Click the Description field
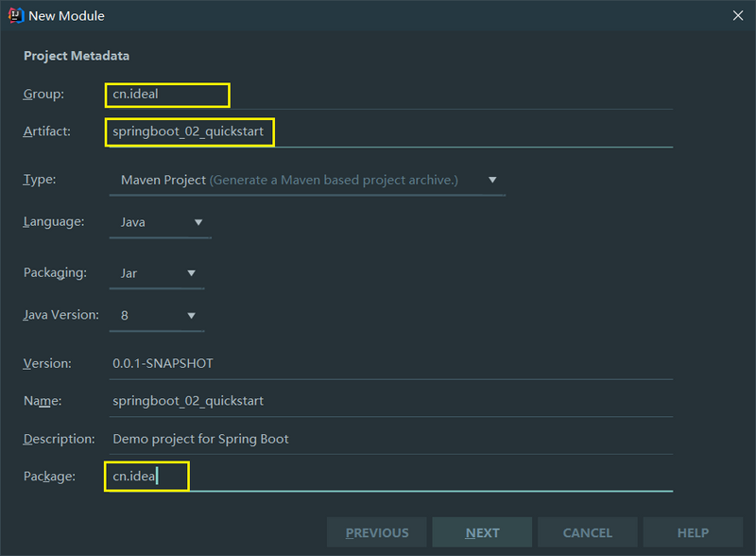 389,439
